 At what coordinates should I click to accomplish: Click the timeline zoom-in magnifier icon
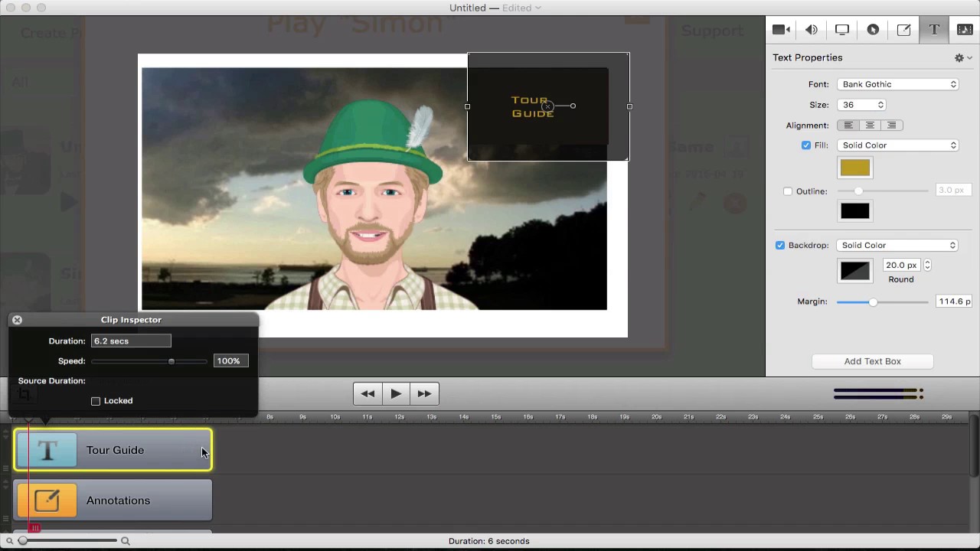point(126,541)
